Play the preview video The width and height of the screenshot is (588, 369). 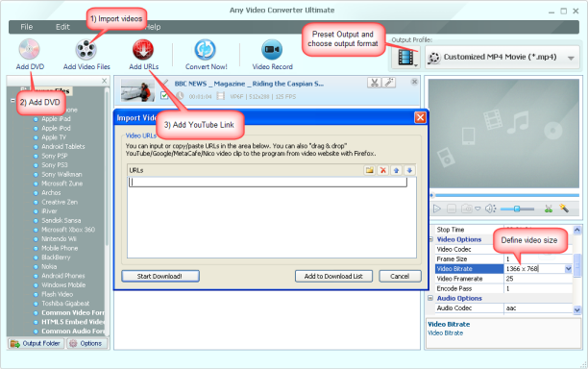pyautogui.click(x=437, y=209)
